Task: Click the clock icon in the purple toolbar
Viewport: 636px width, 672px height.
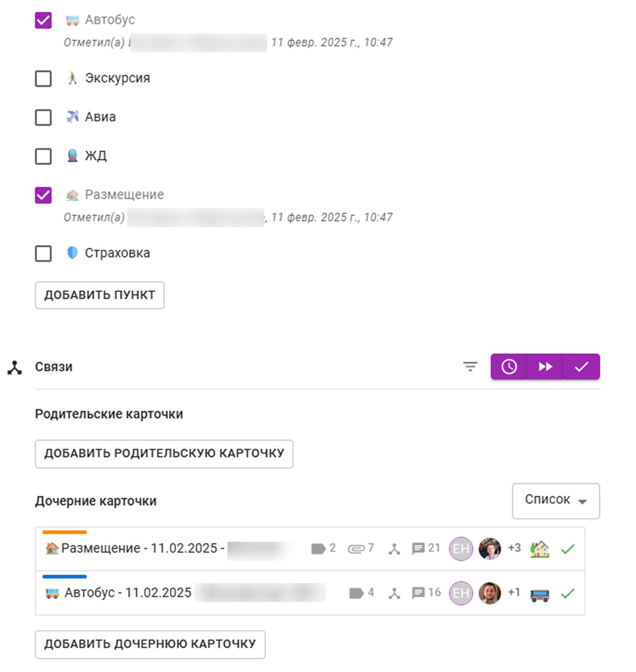Action: click(x=508, y=366)
